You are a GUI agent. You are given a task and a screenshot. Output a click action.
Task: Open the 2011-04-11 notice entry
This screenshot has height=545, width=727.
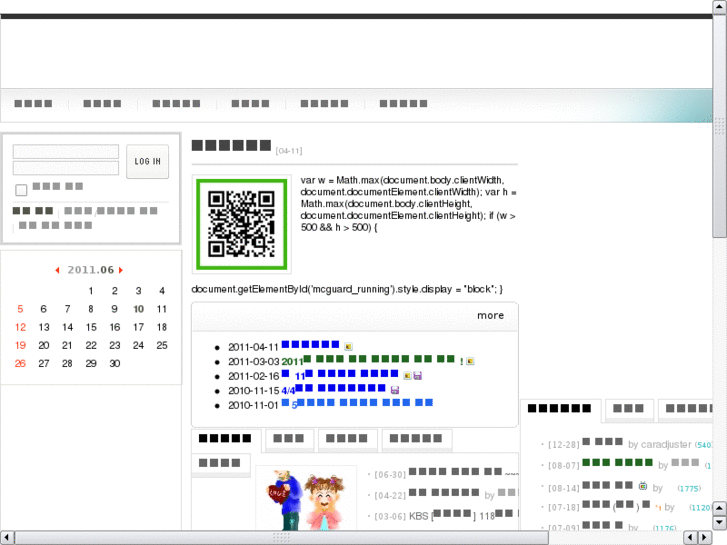[x=310, y=345]
